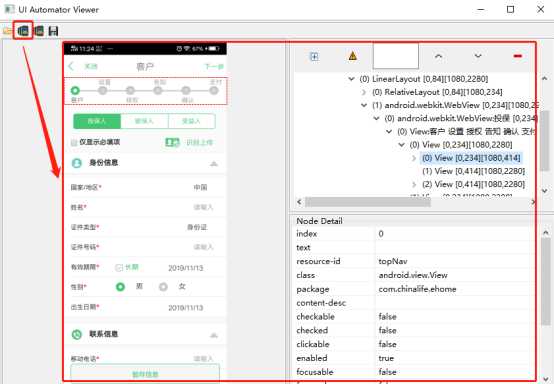This screenshot has height=384, width=554.
Task: Collapse the (0) android.webkit.WebView:投保 node
Action: [x=377, y=118]
